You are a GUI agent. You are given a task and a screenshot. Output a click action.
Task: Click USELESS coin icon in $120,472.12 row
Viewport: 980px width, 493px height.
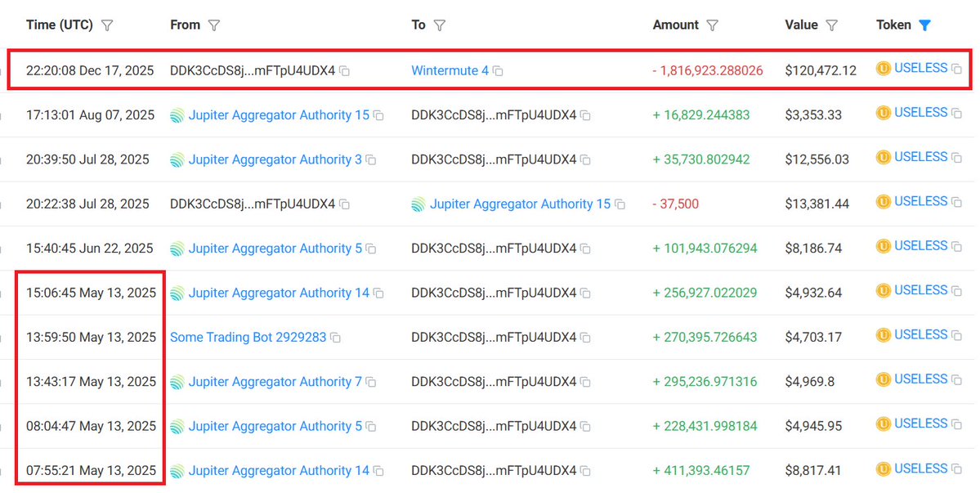pos(883,69)
